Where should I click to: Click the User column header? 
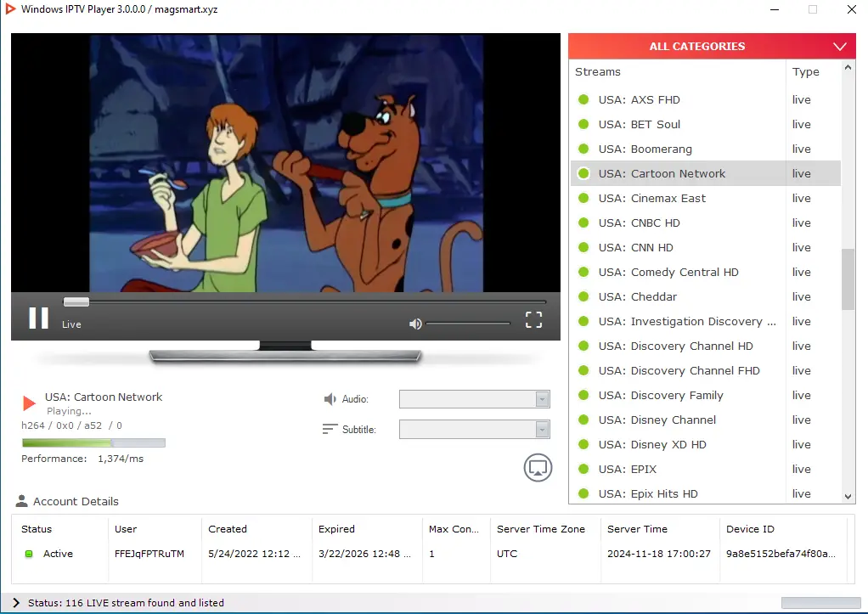click(126, 529)
